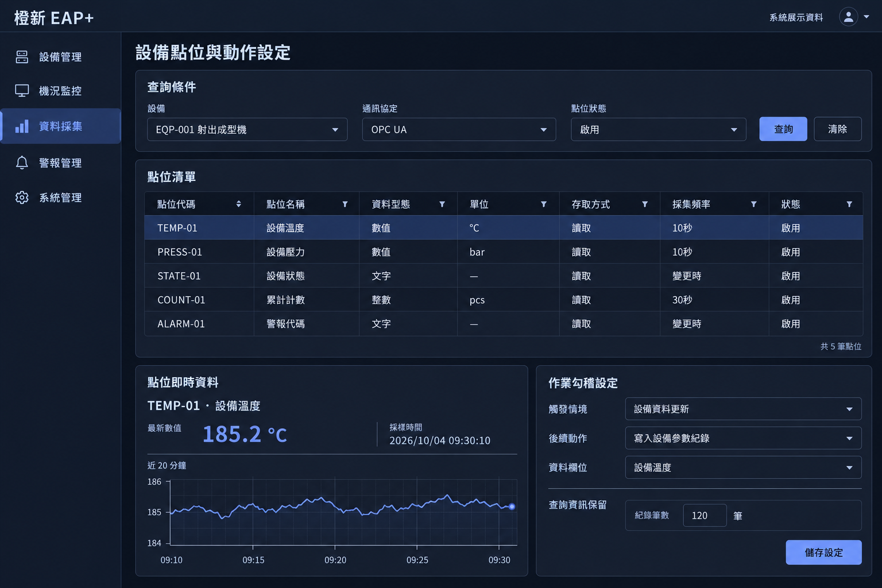Go to 設備管理 menu item

pos(60,56)
